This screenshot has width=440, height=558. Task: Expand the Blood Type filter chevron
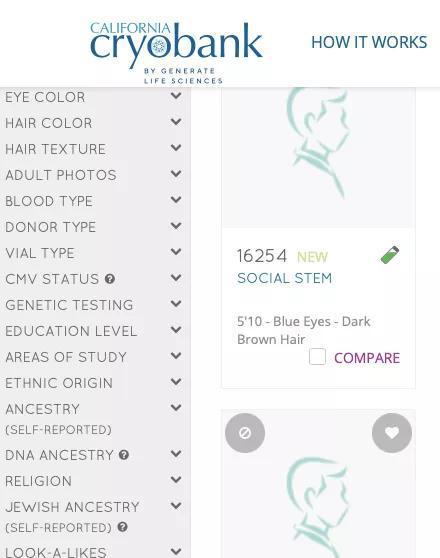176,200
